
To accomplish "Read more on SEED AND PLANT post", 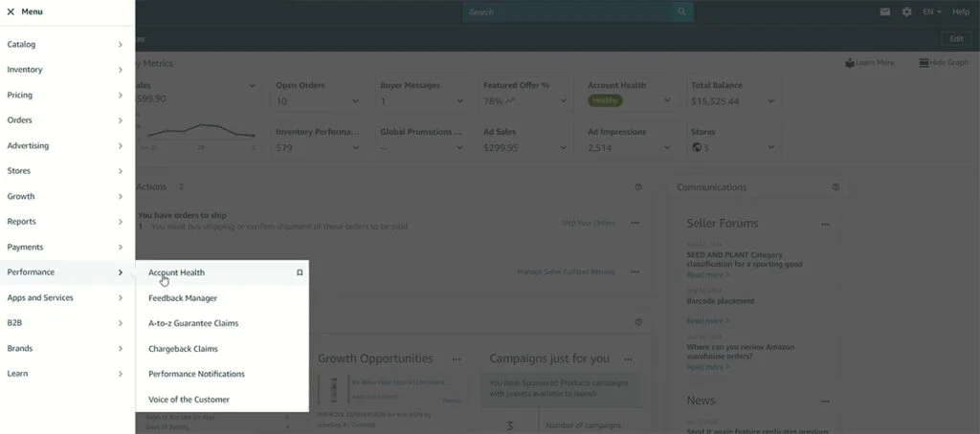I will (x=707, y=274).
